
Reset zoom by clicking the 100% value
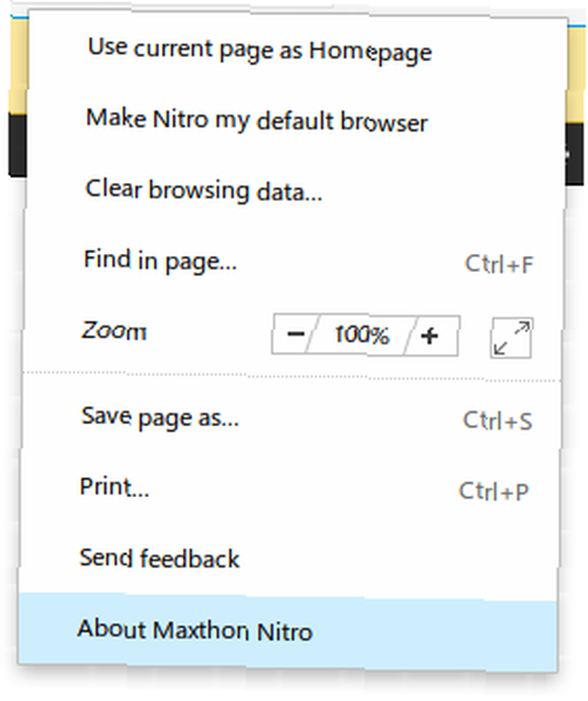pyautogui.click(x=362, y=335)
